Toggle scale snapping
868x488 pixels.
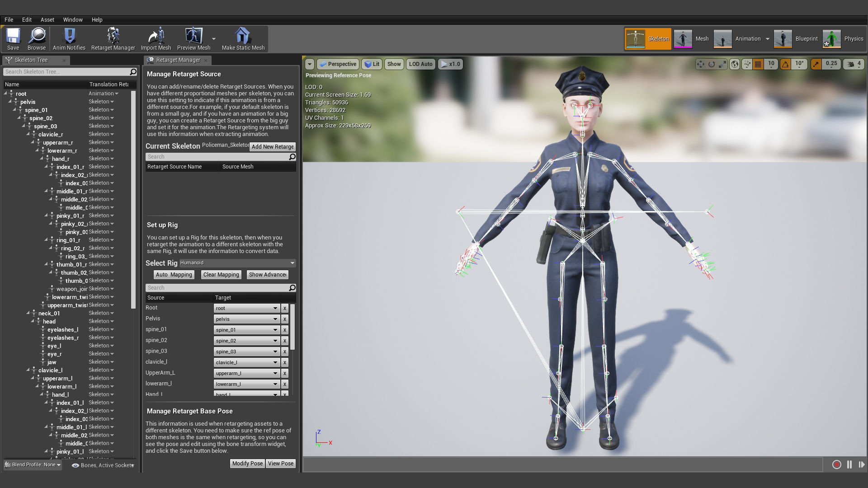(x=816, y=64)
